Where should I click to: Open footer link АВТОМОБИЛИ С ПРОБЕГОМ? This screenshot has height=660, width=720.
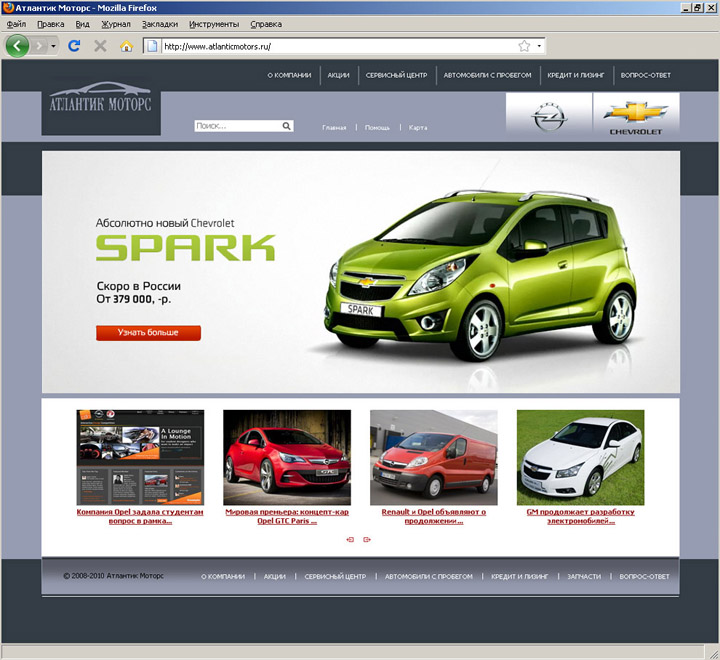(x=429, y=576)
